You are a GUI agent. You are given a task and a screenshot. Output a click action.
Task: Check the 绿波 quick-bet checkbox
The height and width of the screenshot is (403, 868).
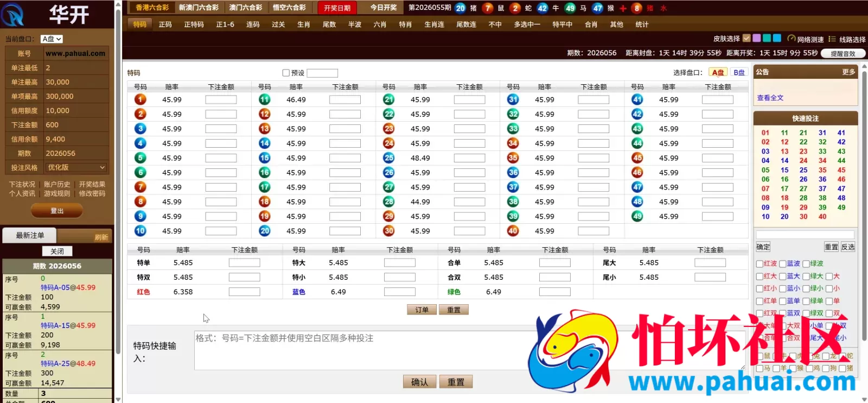pos(806,264)
